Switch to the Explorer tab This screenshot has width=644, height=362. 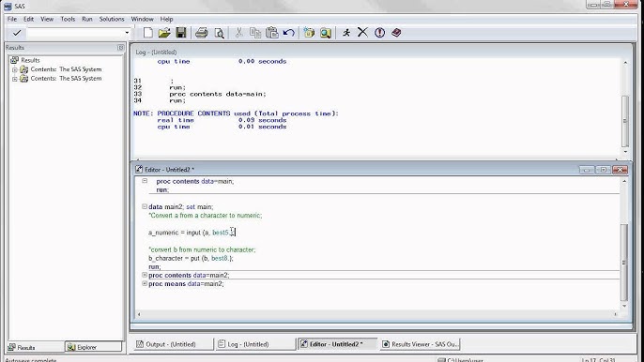(94, 347)
